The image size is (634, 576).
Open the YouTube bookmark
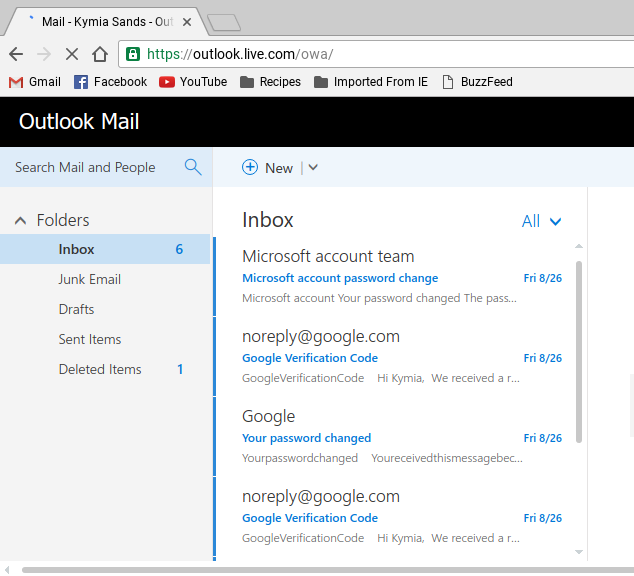193,82
